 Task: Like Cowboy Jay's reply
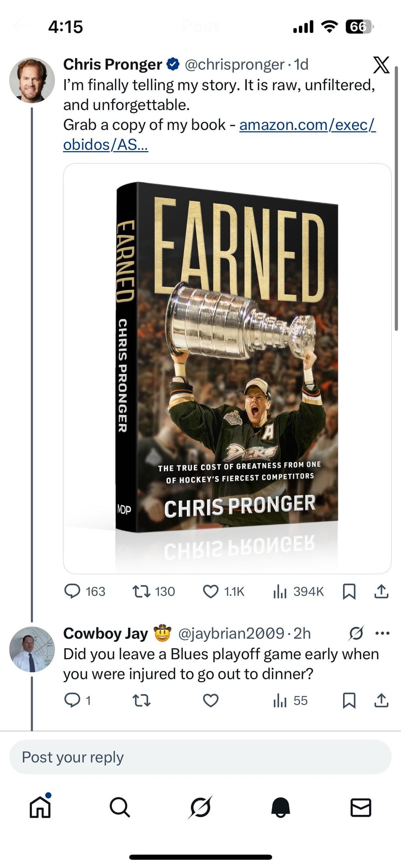pyautogui.click(x=211, y=700)
